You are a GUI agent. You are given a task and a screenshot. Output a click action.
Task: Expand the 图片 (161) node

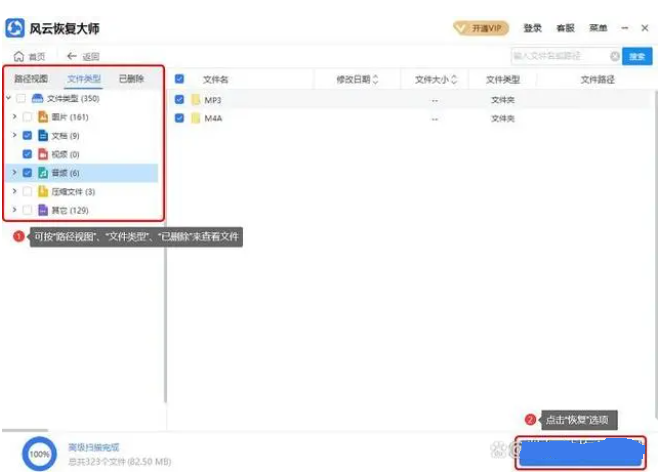pyautogui.click(x=15, y=116)
